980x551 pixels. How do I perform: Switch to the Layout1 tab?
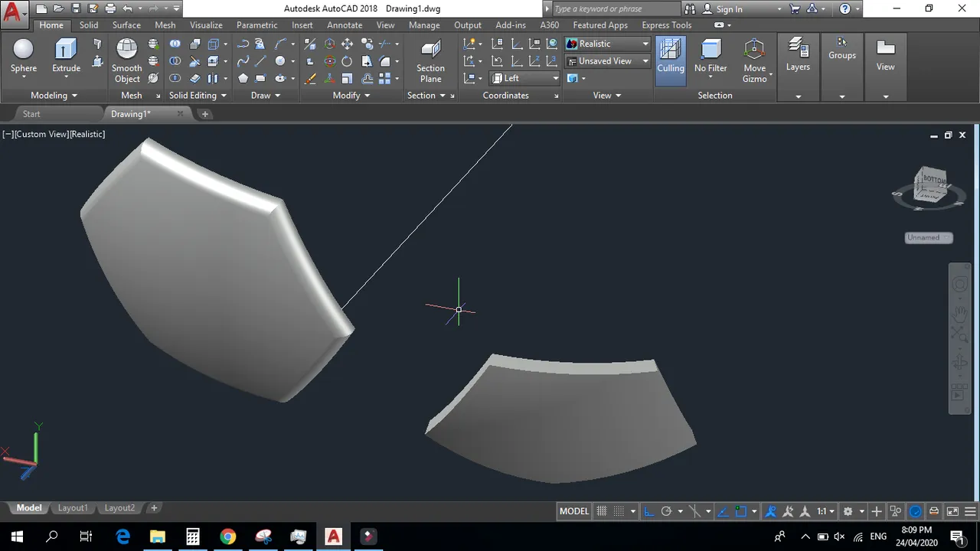coord(73,508)
